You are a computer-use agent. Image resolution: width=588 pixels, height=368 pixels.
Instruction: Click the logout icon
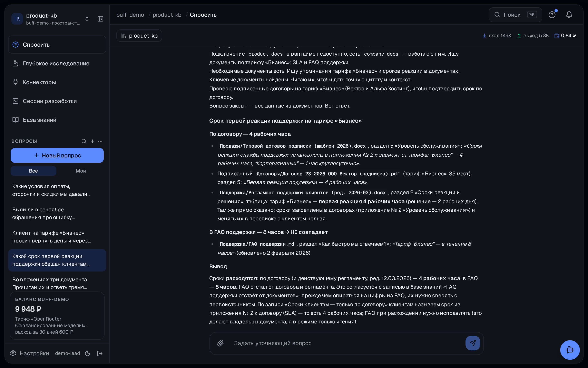pos(100,353)
